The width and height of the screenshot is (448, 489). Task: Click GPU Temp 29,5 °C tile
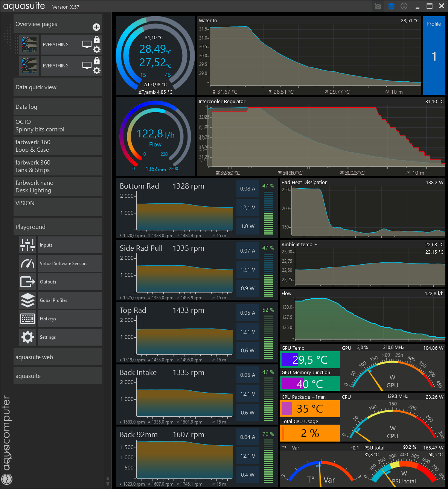310,360
